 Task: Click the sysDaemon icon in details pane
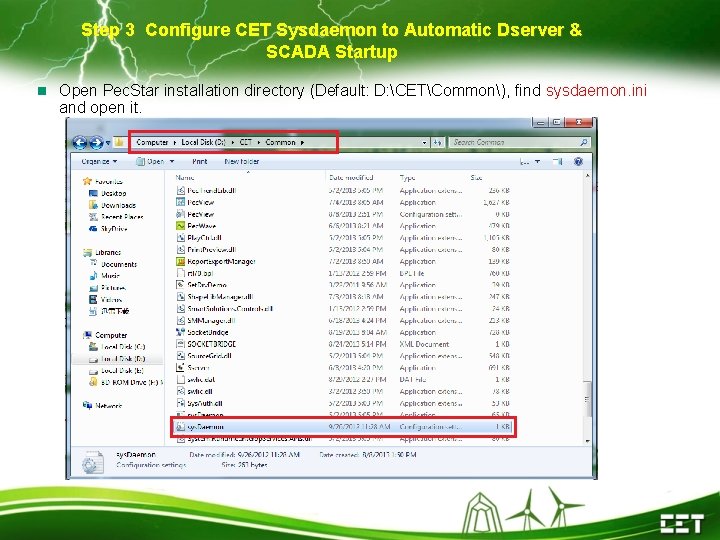click(93, 461)
